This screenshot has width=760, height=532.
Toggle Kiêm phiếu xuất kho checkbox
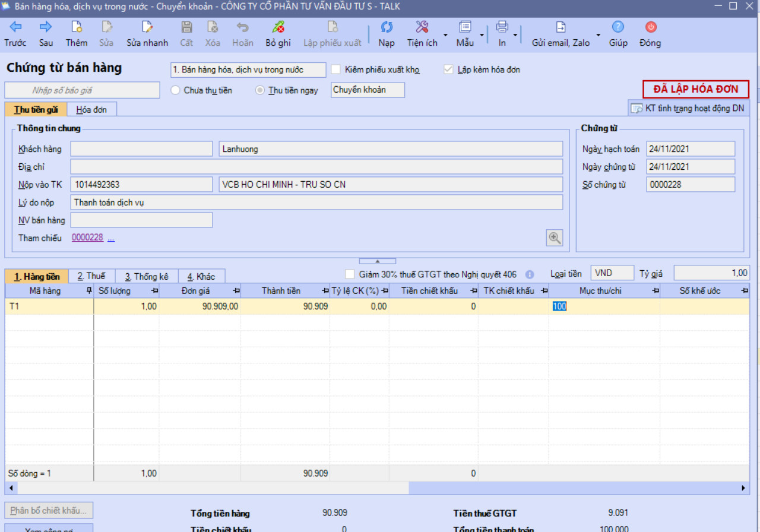tap(336, 69)
